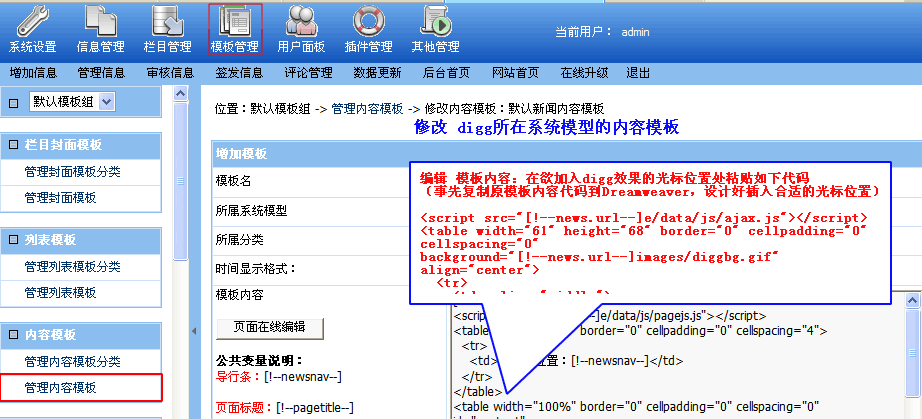Open 管理内容模板 breadcrumb link
This screenshot has width=922, height=419.
click(x=367, y=108)
